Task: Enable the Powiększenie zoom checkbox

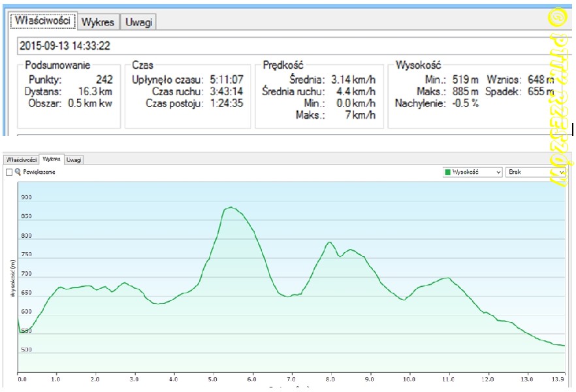Action: pos(9,172)
